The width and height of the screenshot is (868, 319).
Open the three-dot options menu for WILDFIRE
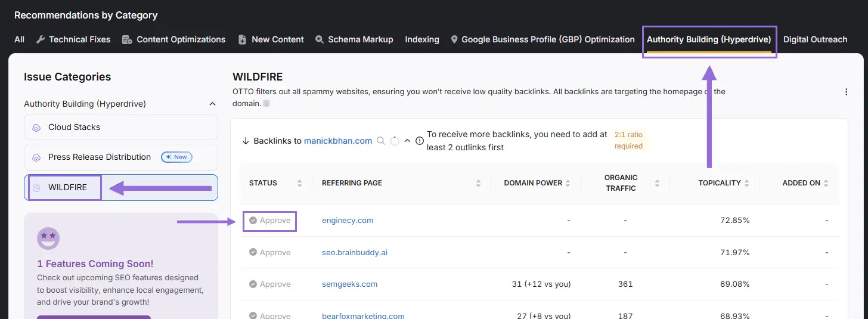coord(846,92)
